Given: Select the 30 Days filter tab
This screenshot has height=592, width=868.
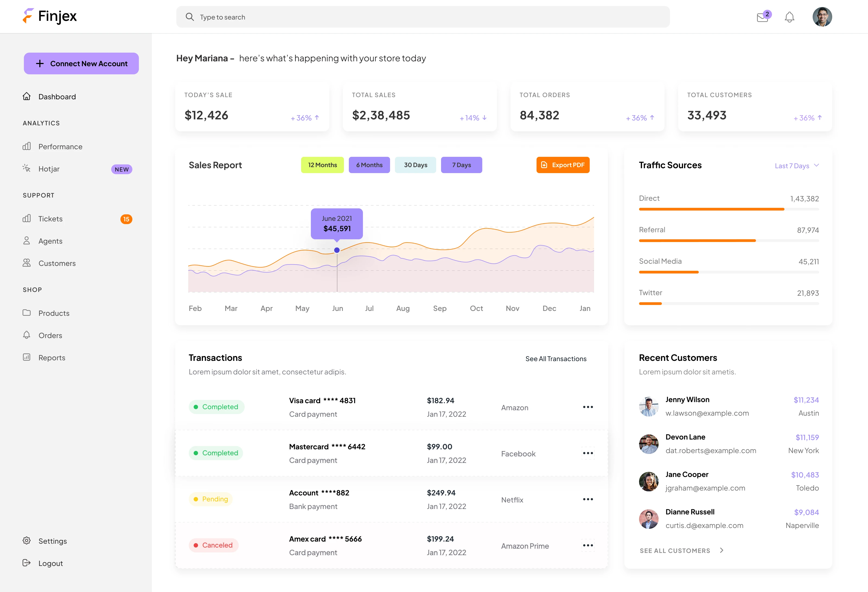Looking at the screenshot, I should pos(415,165).
